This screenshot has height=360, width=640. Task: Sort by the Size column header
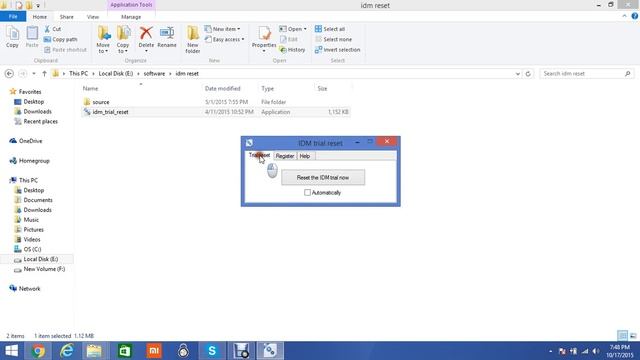tap(322, 88)
